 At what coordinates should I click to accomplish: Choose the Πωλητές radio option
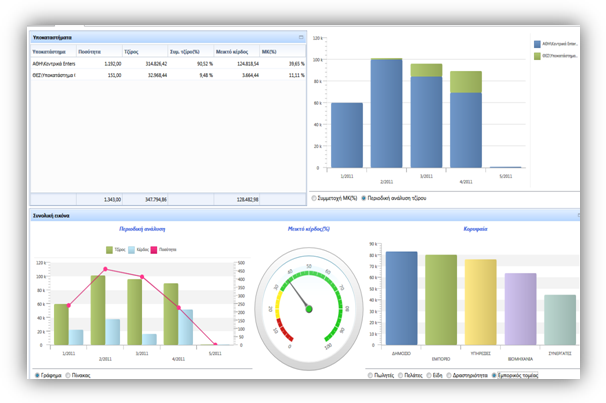tap(370, 375)
